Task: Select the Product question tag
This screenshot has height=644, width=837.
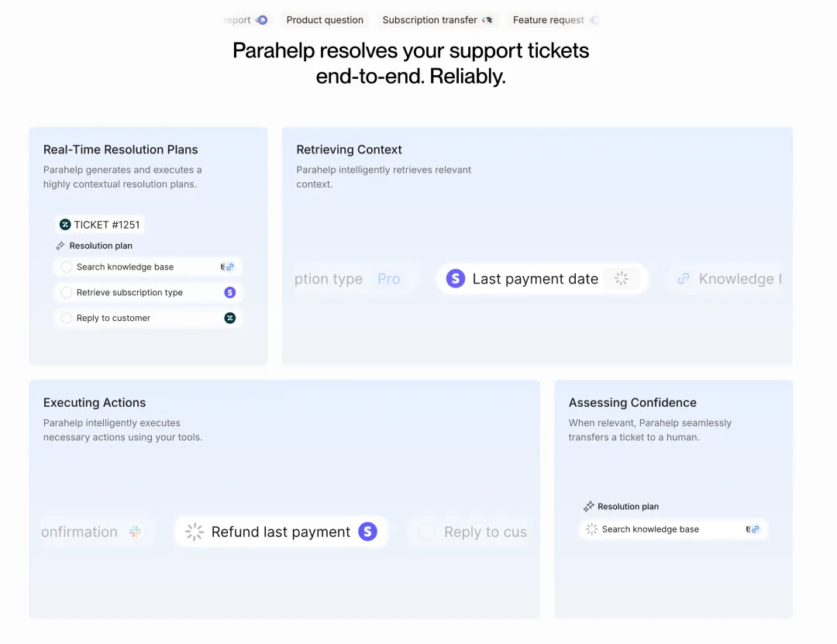Action: click(325, 20)
